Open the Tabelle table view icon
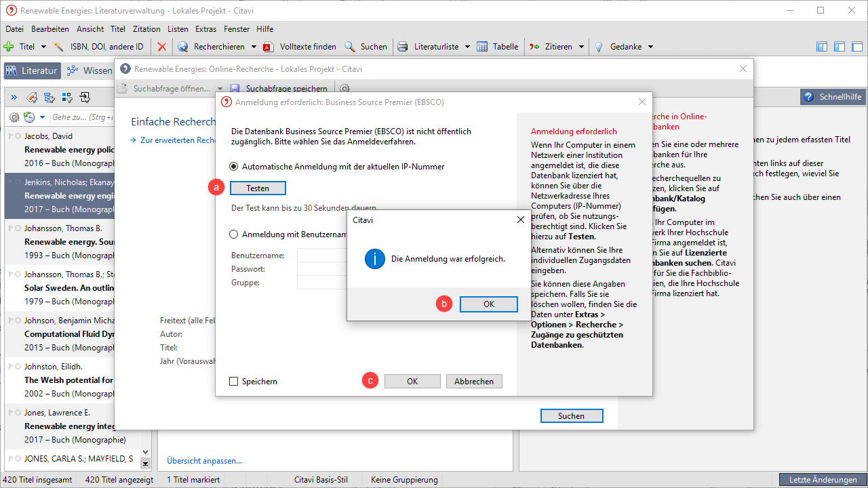 (482, 47)
